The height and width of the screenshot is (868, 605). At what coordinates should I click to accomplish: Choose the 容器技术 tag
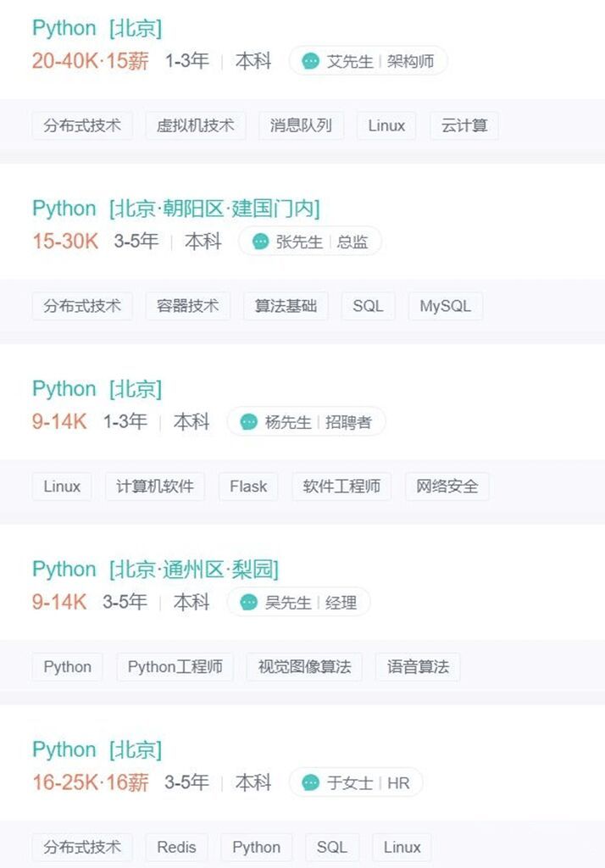coord(187,306)
